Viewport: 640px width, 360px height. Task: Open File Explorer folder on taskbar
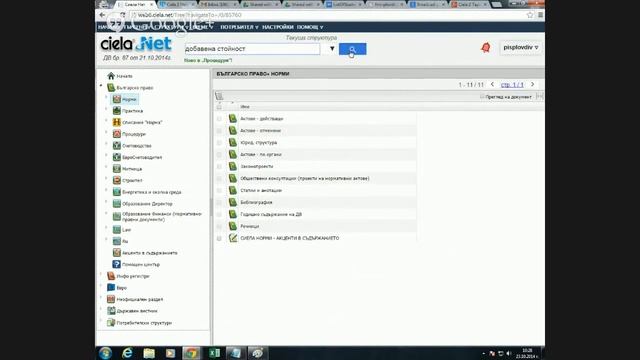coord(149,353)
